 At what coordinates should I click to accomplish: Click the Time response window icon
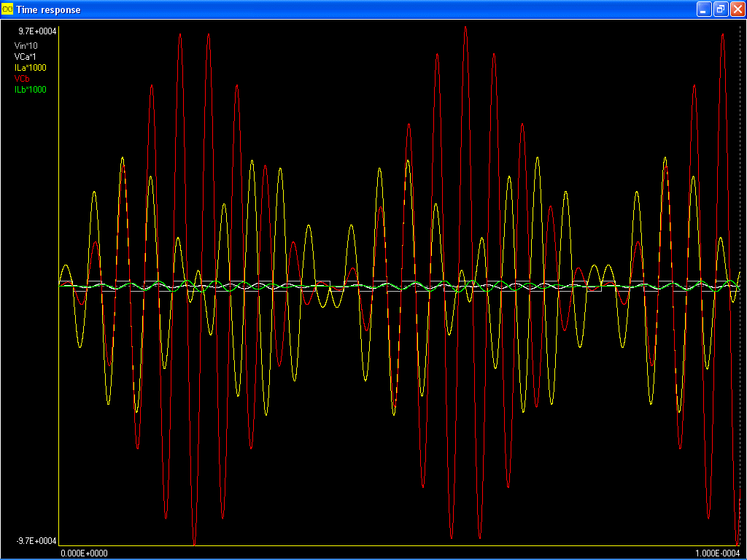point(7,9)
